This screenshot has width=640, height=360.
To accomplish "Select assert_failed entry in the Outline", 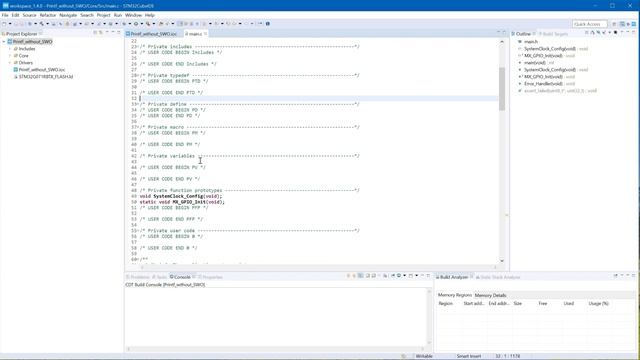I will pos(560,91).
